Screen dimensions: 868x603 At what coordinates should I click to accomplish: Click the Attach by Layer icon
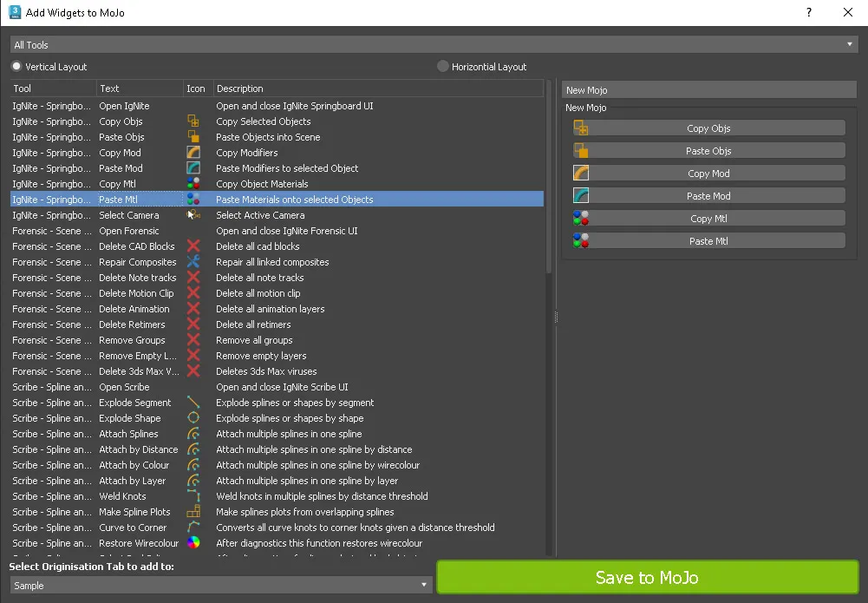coord(193,480)
